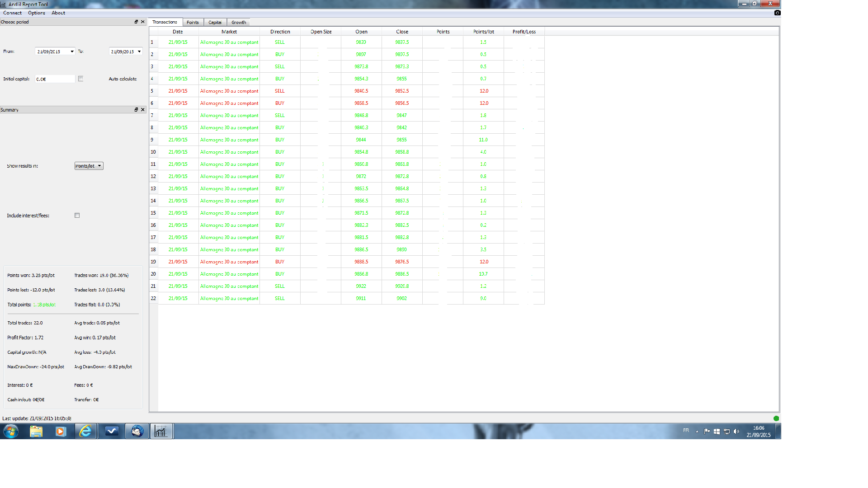The width and height of the screenshot is (868, 488).
Task: Expand the From date dropdown
Action: click(x=72, y=52)
